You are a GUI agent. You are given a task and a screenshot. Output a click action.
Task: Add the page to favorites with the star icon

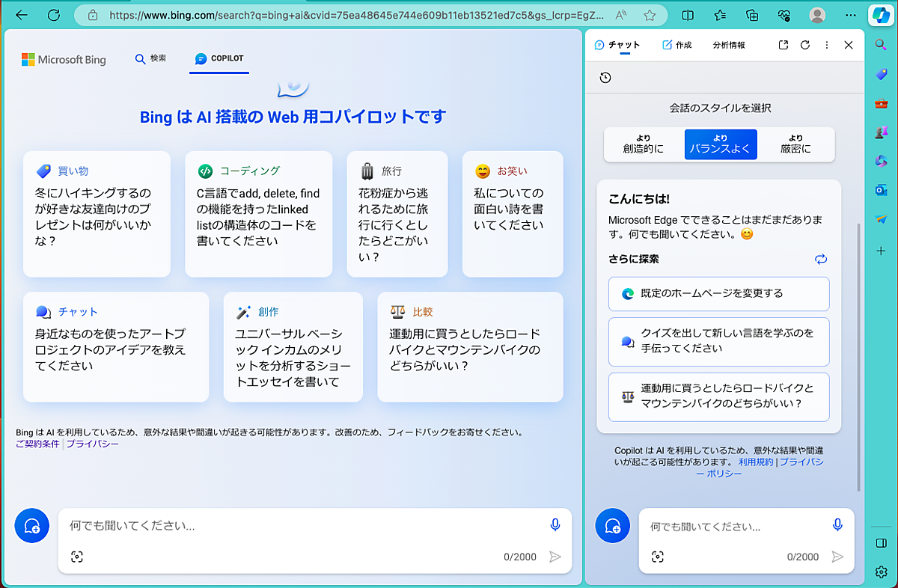tap(650, 15)
